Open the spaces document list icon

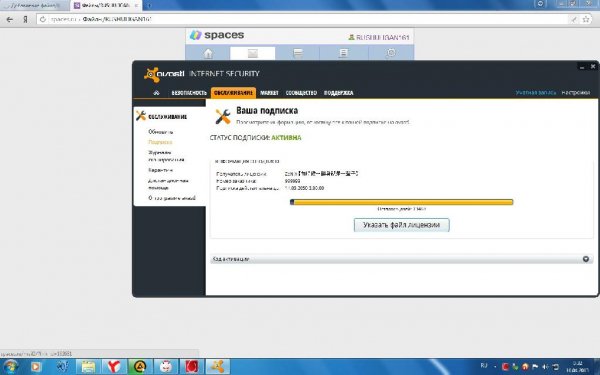point(344,53)
